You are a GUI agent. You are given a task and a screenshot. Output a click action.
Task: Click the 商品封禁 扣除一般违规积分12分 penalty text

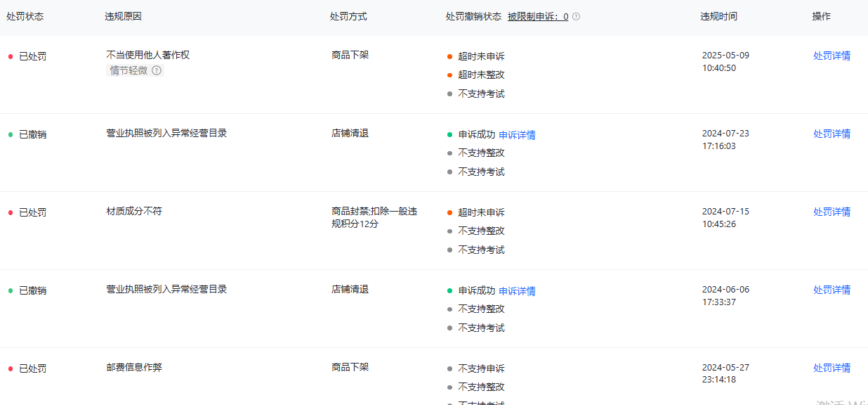click(374, 217)
